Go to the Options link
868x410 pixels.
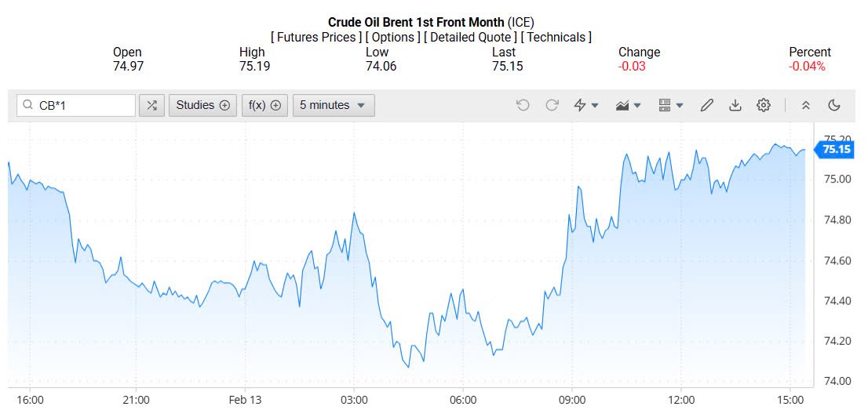click(392, 37)
